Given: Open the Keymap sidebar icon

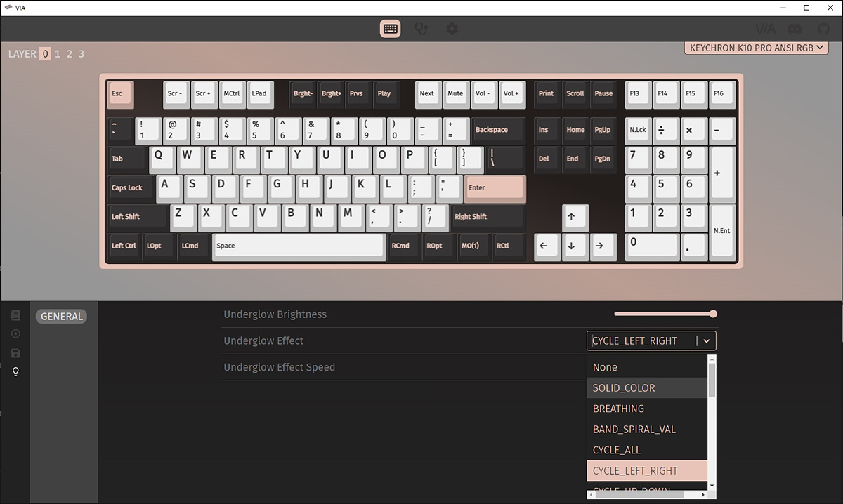Looking at the screenshot, I should pyautogui.click(x=15, y=315).
